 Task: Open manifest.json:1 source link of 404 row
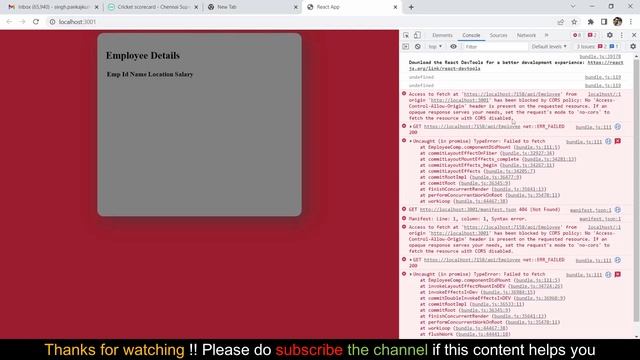pyautogui.click(x=591, y=210)
